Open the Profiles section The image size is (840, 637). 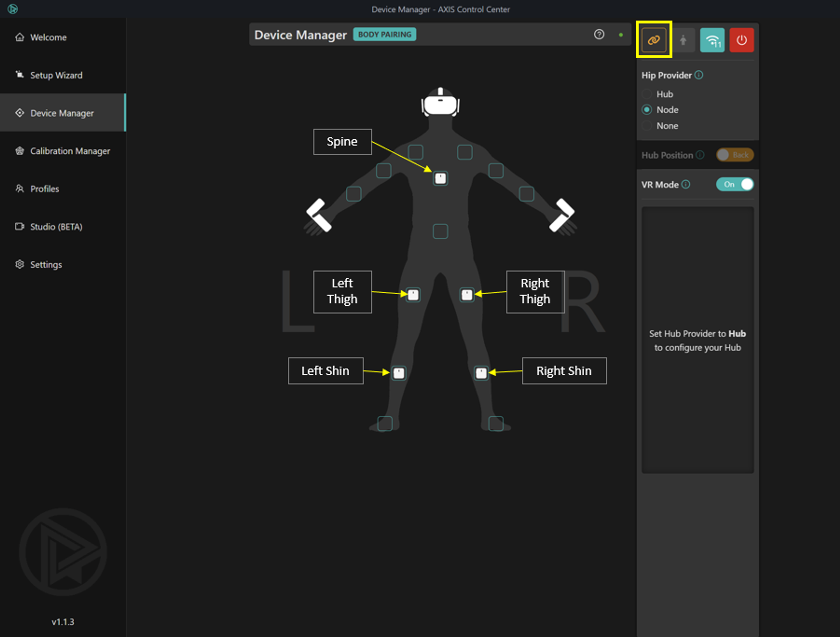pyautogui.click(x=44, y=189)
